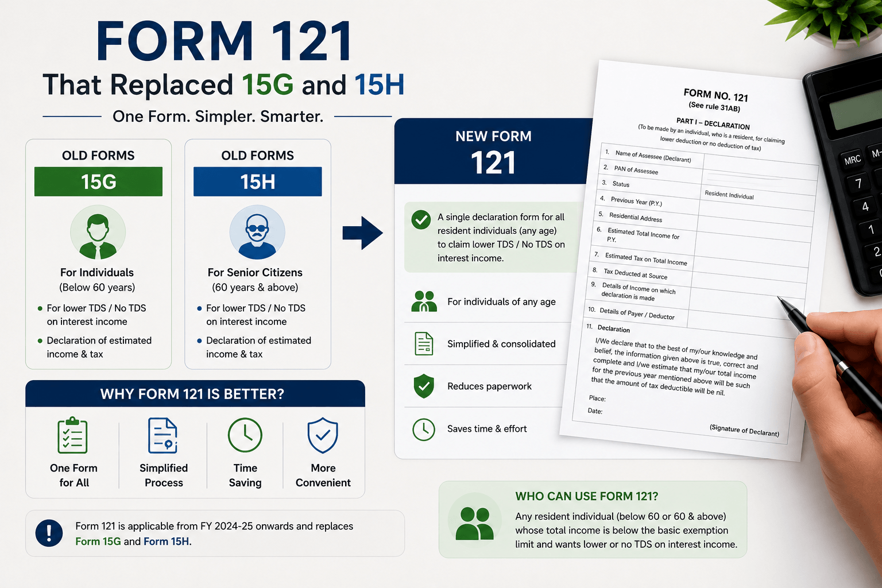Click (Signature of Declarant) on the form
The height and width of the screenshot is (588, 882).
click(744, 430)
